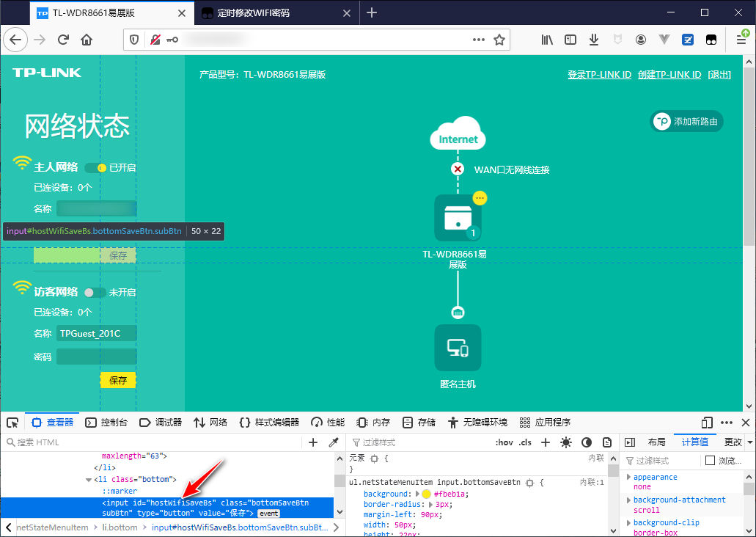The height and width of the screenshot is (537, 756).
Task: Open the sidebar tabs overflow dropdown
Action: 749,442
